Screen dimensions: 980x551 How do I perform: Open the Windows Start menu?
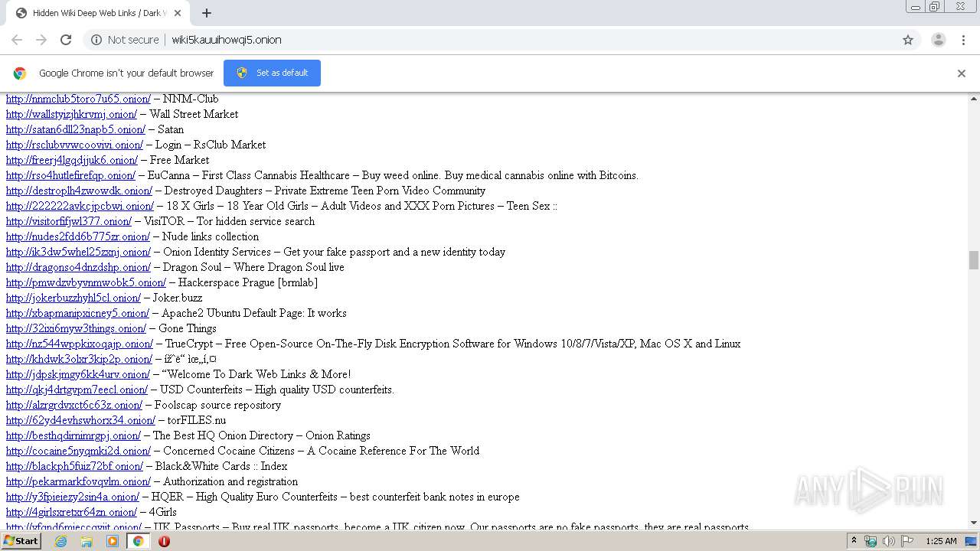[x=21, y=541]
